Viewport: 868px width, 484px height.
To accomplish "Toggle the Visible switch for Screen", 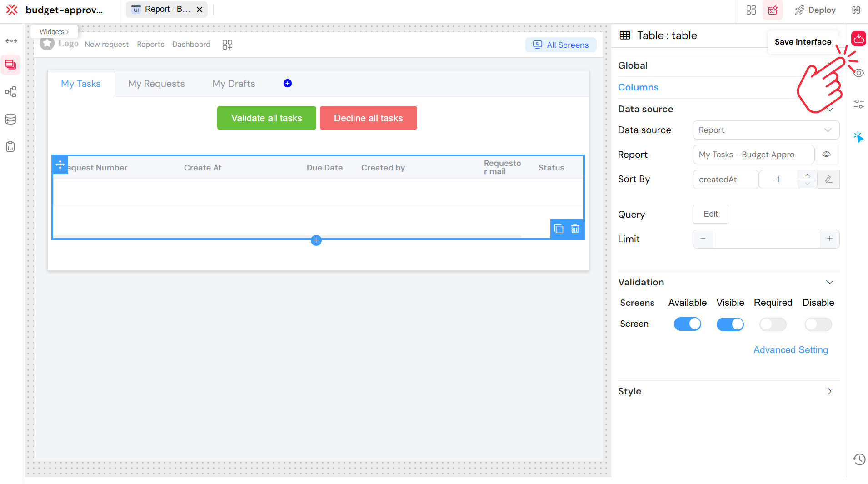I will pyautogui.click(x=730, y=324).
